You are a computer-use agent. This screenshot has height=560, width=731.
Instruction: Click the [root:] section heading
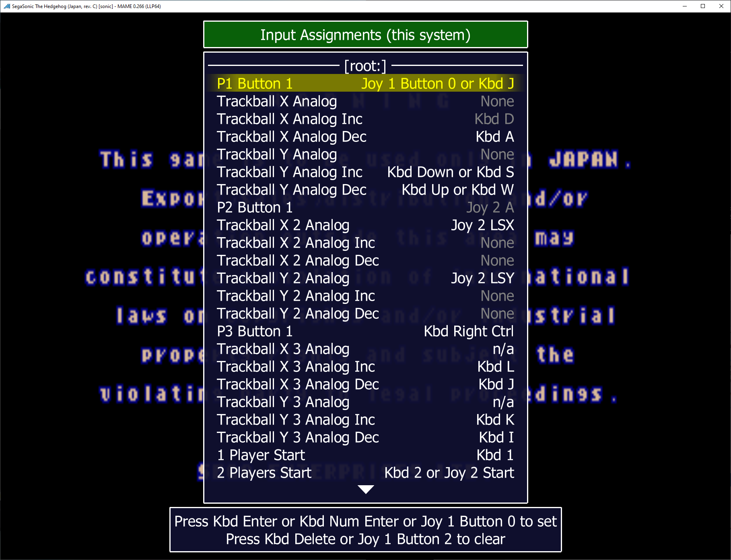pos(365,66)
